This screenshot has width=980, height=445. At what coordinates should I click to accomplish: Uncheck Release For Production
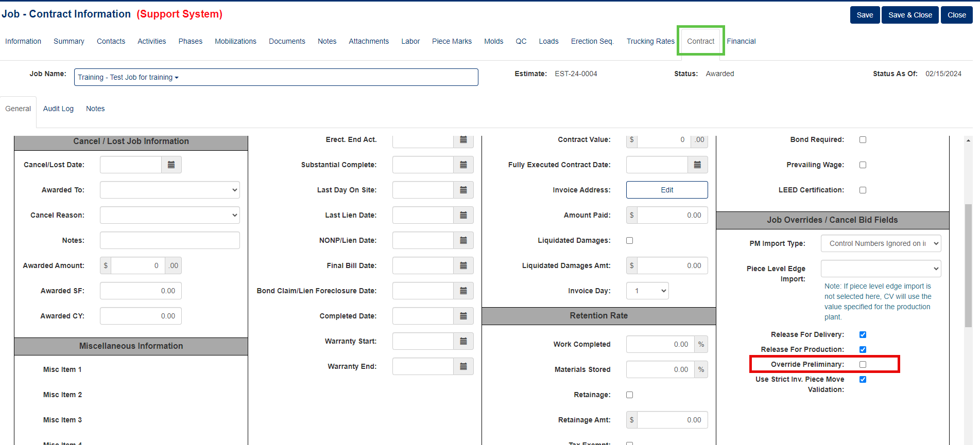(x=863, y=349)
